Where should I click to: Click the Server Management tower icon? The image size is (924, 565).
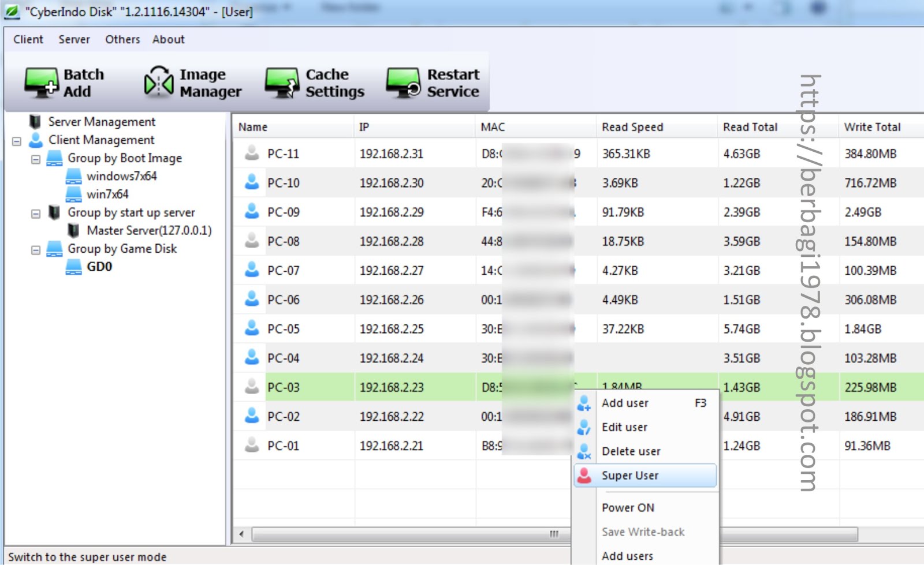[x=35, y=121]
